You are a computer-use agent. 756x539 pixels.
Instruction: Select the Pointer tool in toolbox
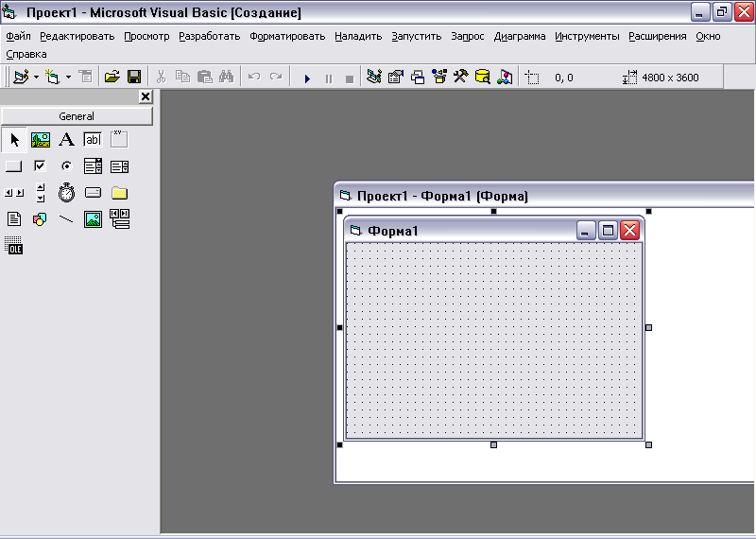[x=14, y=140]
